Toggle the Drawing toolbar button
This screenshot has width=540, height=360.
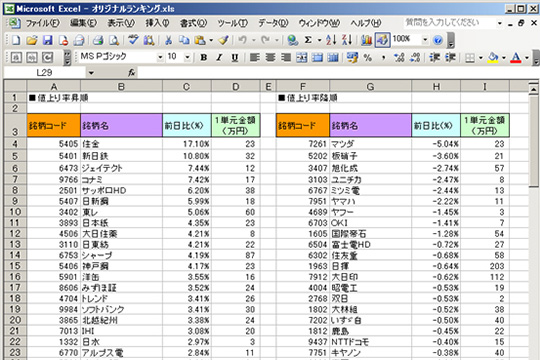point(382,40)
